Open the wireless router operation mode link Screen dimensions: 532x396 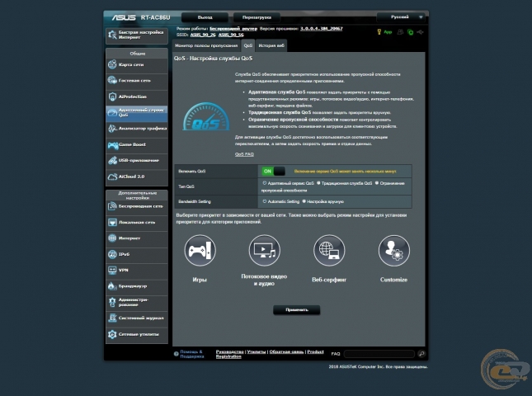tap(233, 29)
